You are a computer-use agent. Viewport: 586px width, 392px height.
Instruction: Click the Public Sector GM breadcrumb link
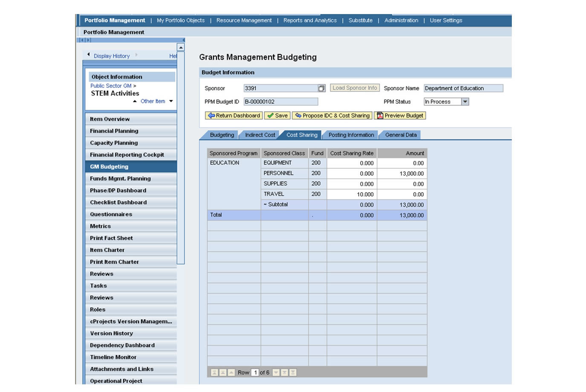click(x=111, y=86)
